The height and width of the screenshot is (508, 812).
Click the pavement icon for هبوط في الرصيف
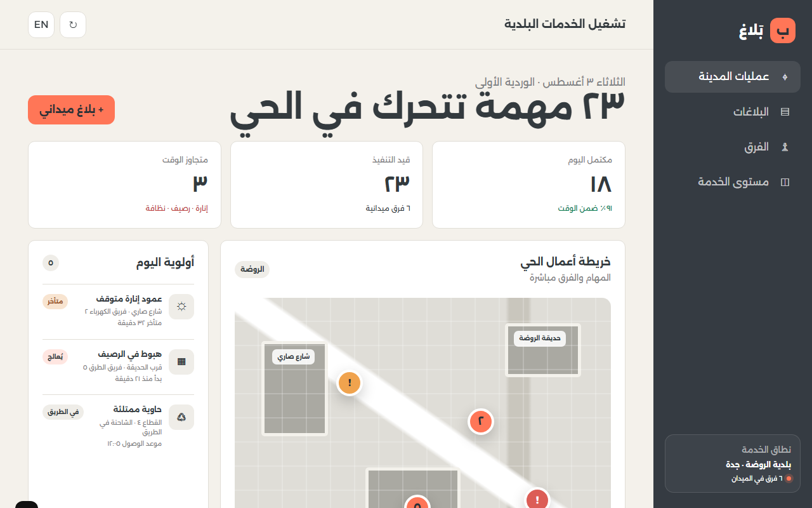coord(181,362)
